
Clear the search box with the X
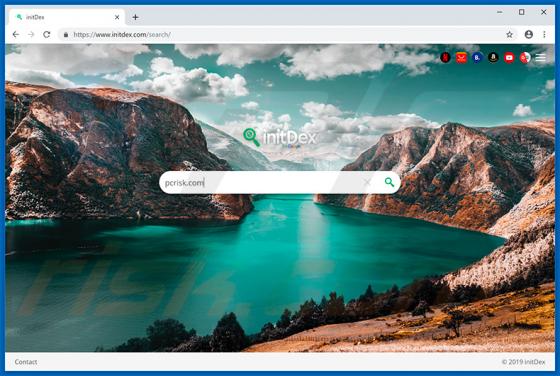click(367, 182)
